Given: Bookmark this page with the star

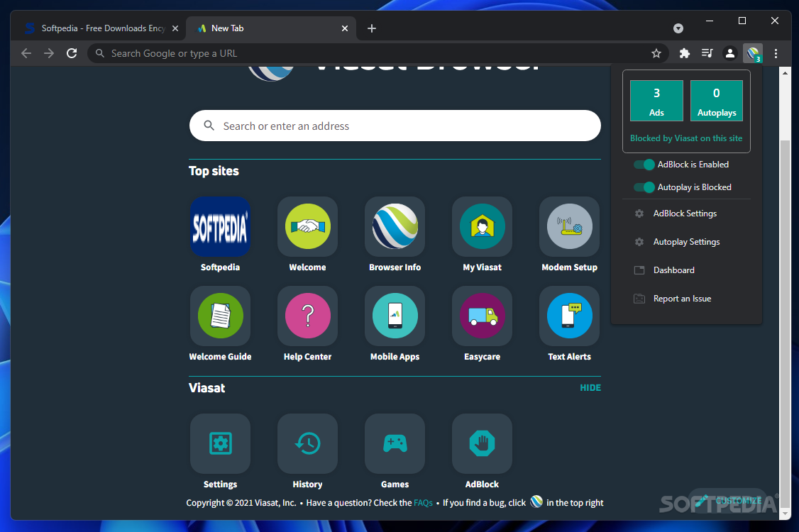Looking at the screenshot, I should (x=656, y=53).
